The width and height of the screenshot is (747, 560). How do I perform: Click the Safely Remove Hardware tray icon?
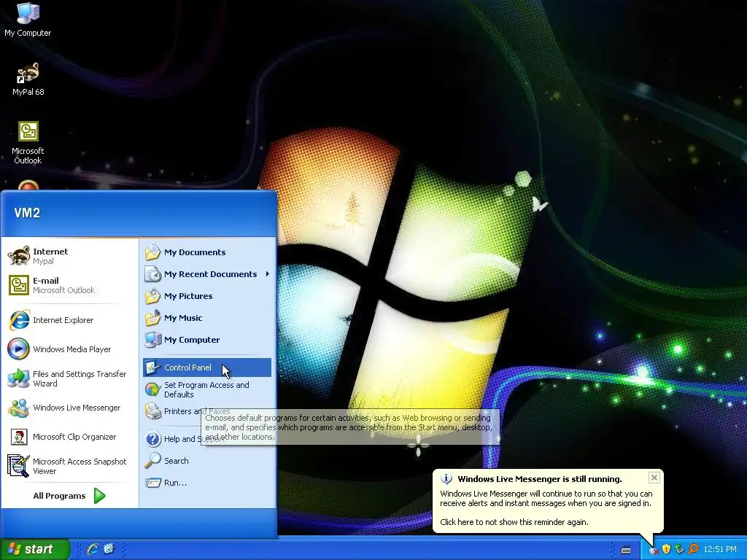679,550
